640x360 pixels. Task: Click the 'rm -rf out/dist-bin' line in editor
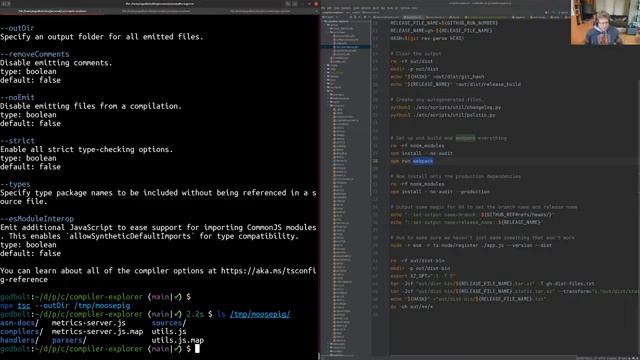tap(418, 261)
